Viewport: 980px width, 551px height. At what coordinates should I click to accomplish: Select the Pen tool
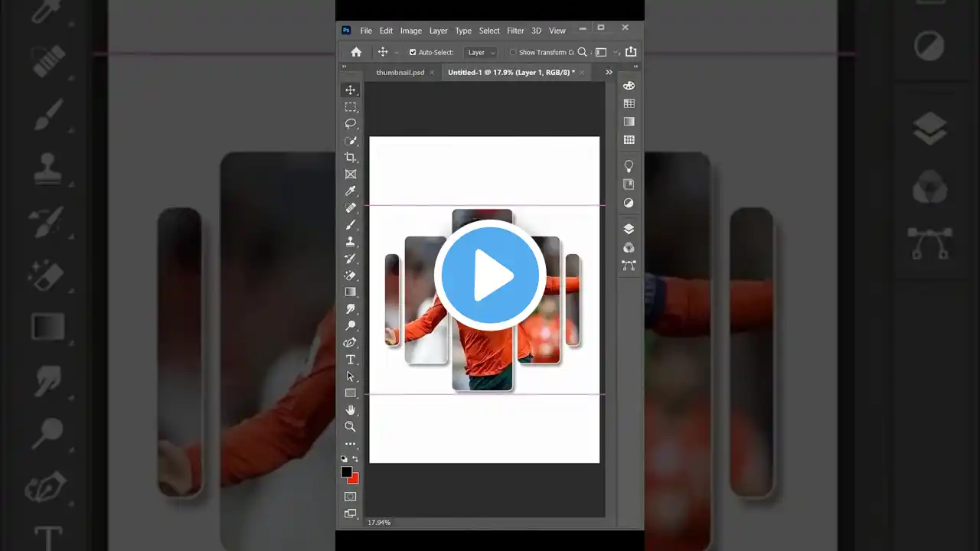click(x=351, y=343)
